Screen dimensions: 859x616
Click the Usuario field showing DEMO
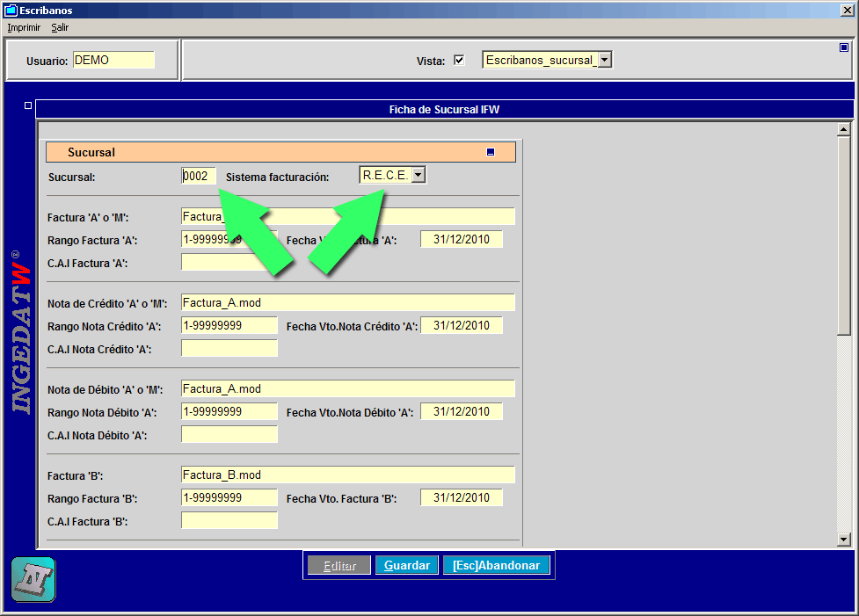coord(113,61)
